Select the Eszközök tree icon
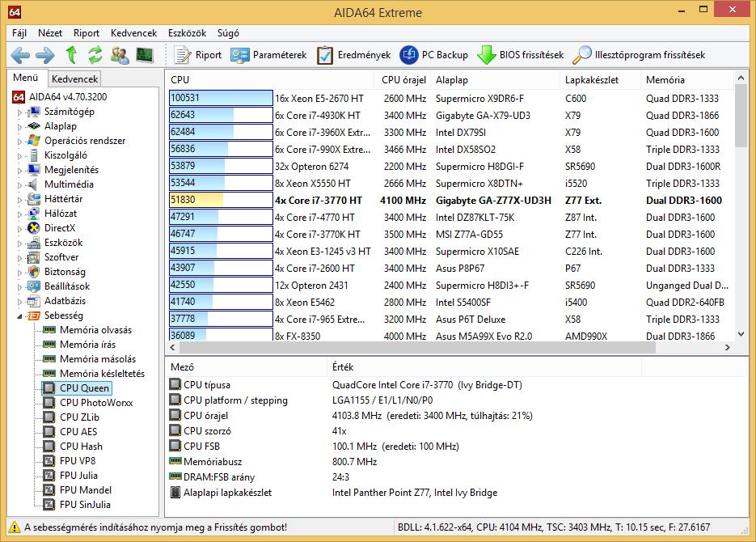This screenshot has width=756, height=542. 34,243
